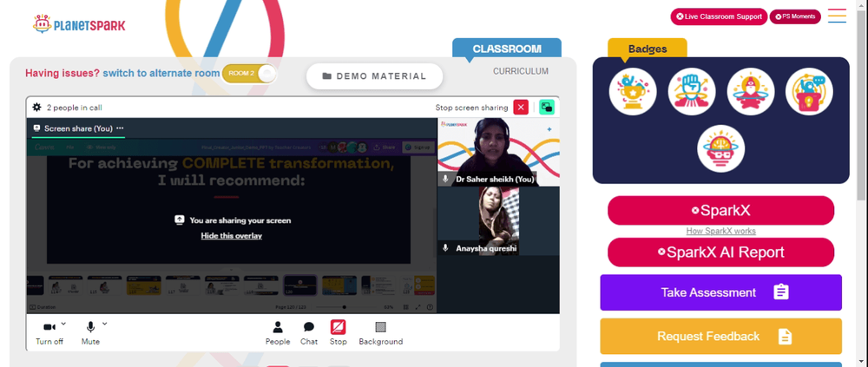Click the PS Moments button

point(795,16)
